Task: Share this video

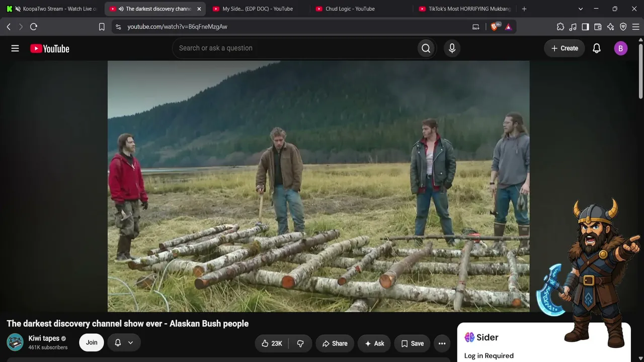Action: point(335,343)
